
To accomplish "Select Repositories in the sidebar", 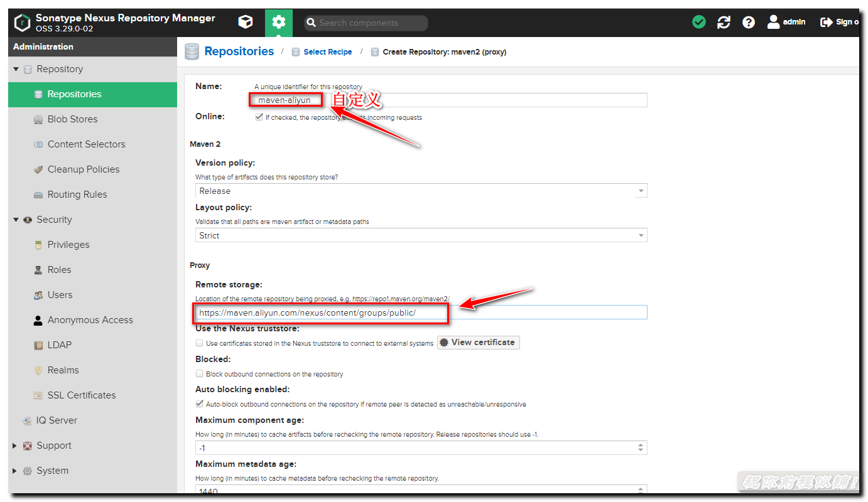I will [92, 94].
